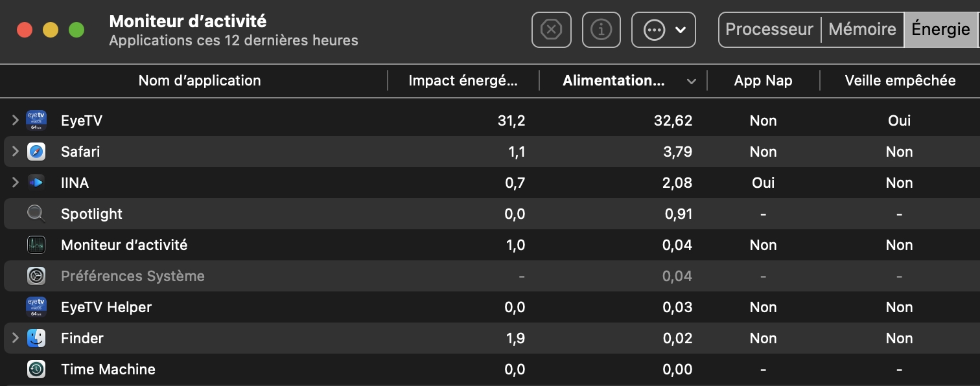The height and width of the screenshot is (386, 980).
Task: Switch to the Mémoire tab
Action: 862,30
